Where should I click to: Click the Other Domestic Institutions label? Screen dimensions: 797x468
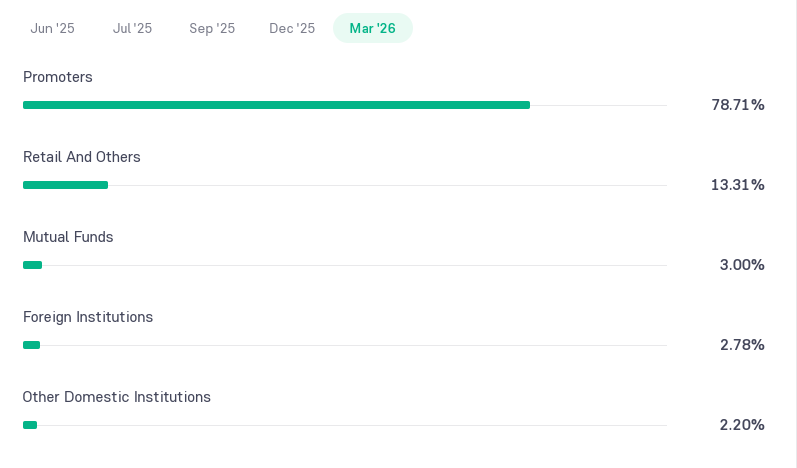[x=116, y=397]
